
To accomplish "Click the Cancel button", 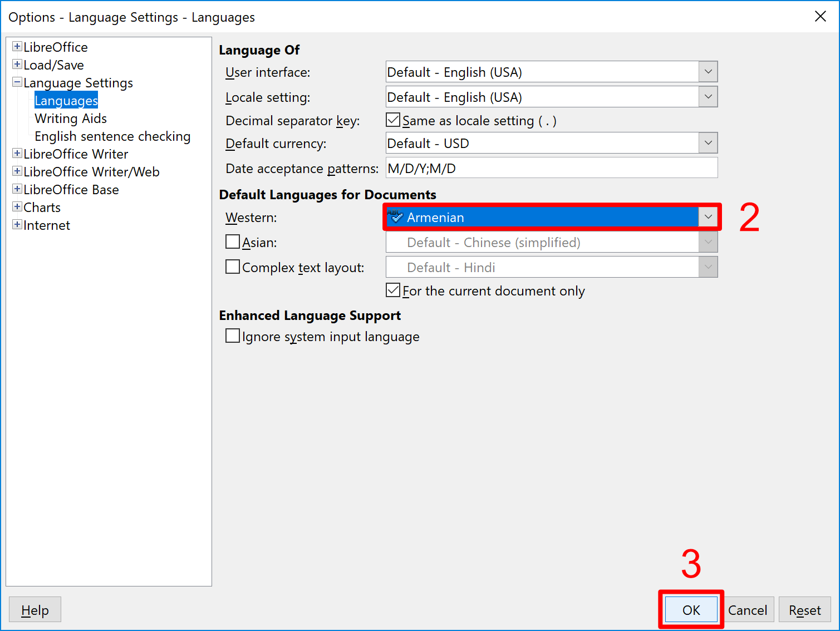I will coord(748,610).
